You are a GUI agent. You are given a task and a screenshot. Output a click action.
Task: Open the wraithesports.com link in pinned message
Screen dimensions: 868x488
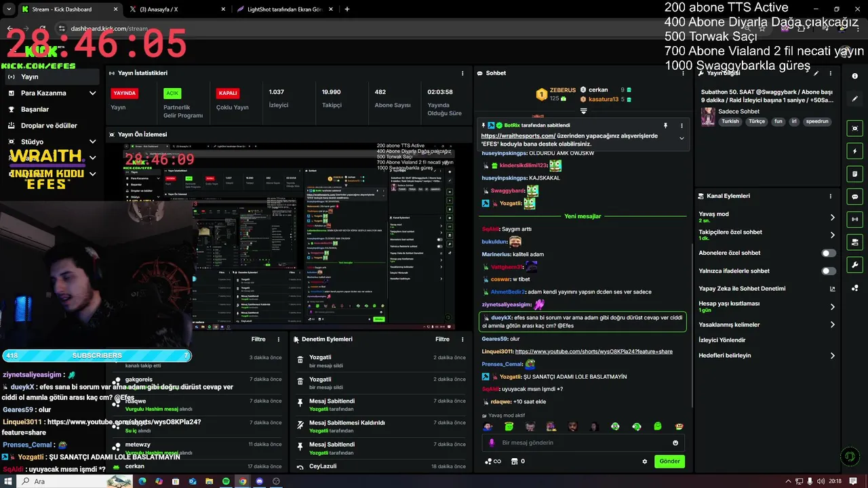click(x=518, y=136)
